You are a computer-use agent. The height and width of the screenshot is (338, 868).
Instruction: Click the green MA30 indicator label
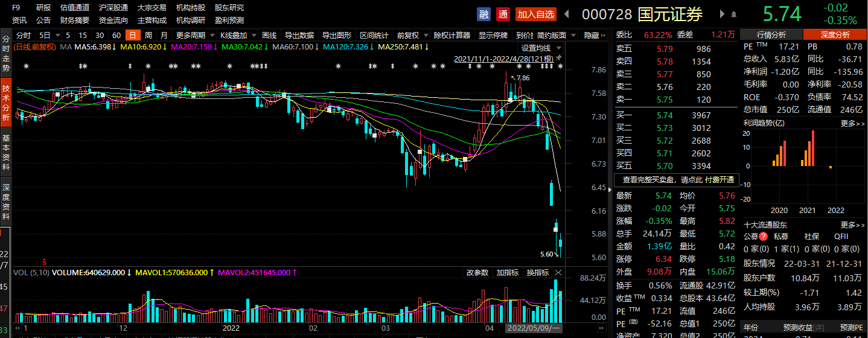(244, 46)
